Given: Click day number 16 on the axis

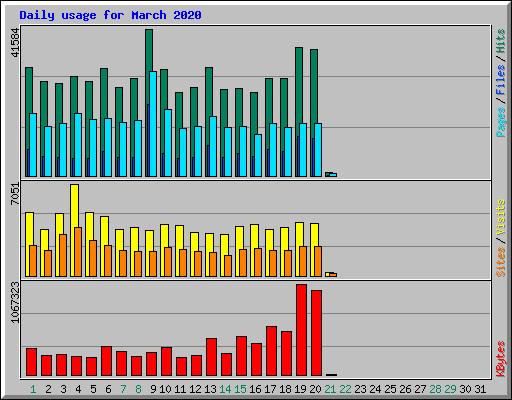Looking at the screenshot, I should tap(255, 389).
